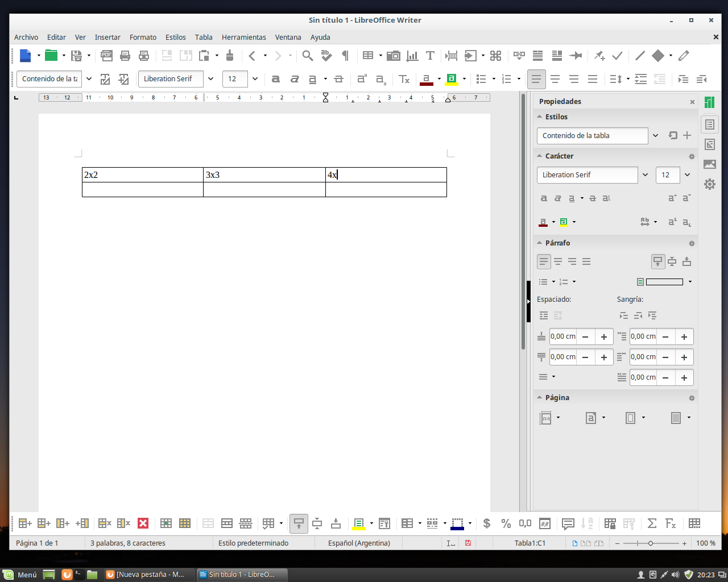Click yellow highlighting color in toolbar

[x=452, y=79]
